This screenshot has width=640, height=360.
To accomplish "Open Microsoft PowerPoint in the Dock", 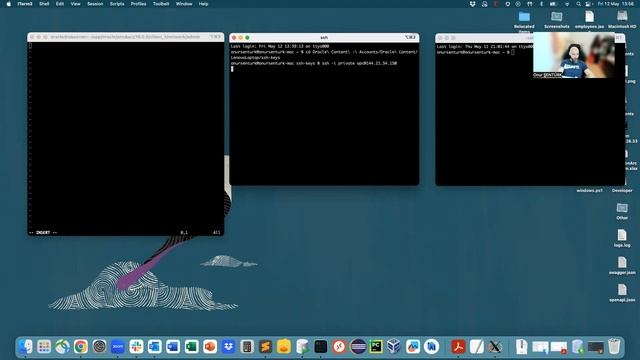I will (x=210, y=347).
